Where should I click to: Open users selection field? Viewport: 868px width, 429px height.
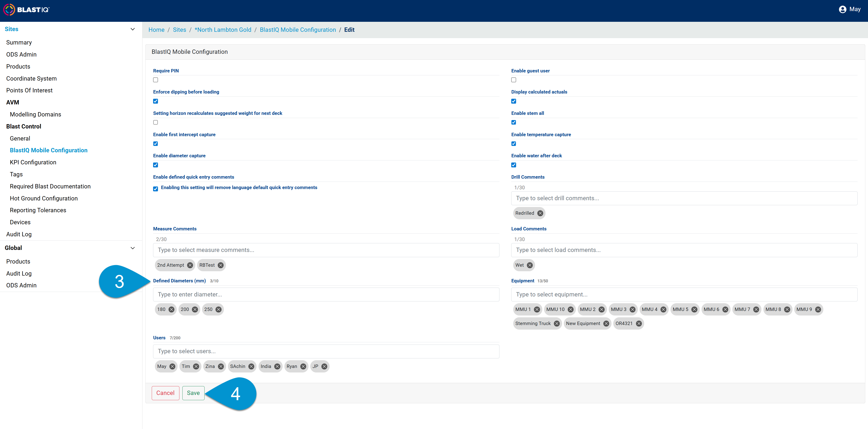point(326,351)
